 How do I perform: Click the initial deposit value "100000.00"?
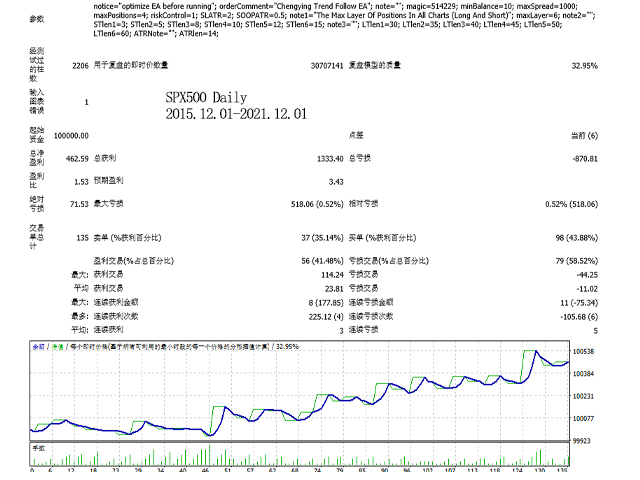pyautogui.click(x=71, y=136)
